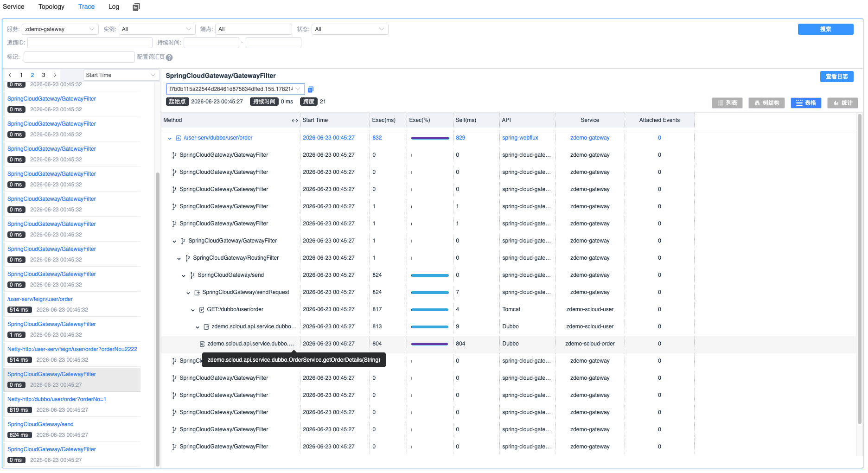868x473 pixels.
Task: Click the Exec(ms) column header
Action: (383, 121)
